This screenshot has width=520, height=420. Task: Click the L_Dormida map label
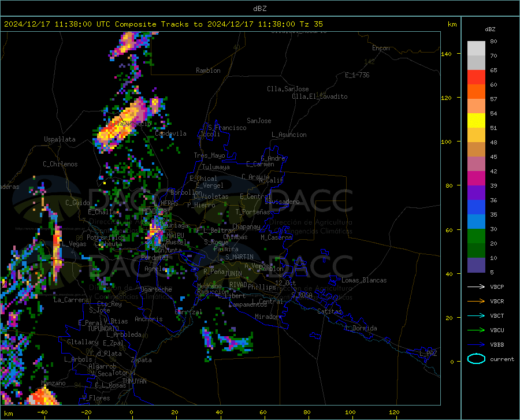click(361, 328)
